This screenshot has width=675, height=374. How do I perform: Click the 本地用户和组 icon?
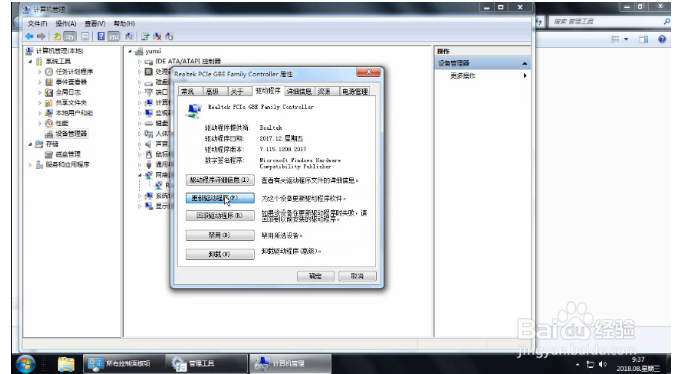pos(49,113)
